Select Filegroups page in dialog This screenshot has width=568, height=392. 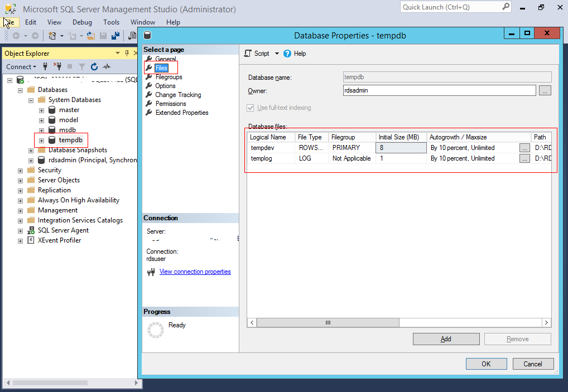(169, 77)
